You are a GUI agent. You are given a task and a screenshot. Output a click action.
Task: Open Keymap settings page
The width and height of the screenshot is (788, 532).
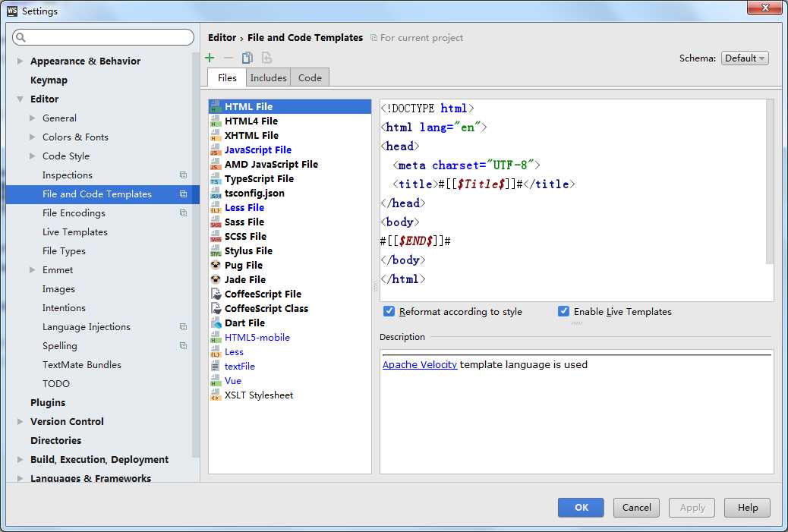(x=49, y=80)
